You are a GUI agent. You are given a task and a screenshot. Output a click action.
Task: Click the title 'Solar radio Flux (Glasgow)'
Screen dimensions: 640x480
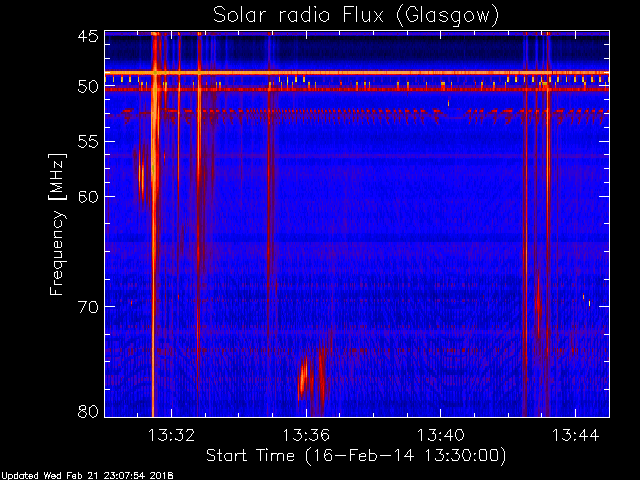coord(356,16)
